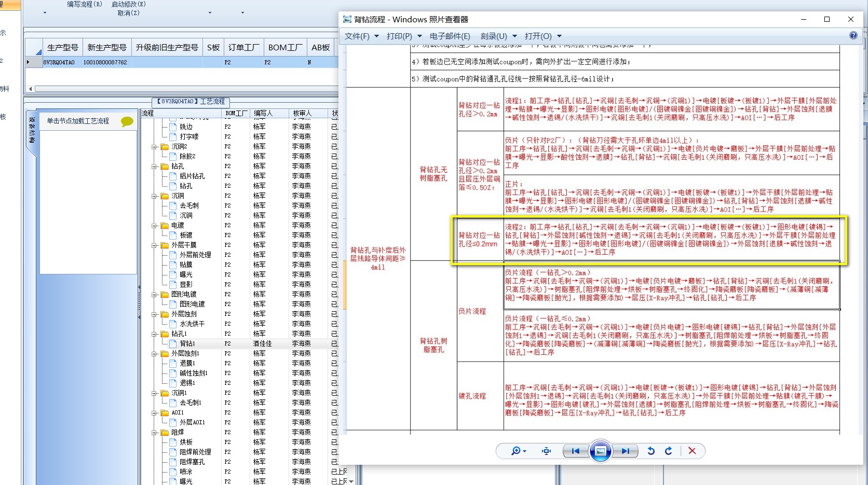Click the 打字唛 document icon
The height and width of the screenshot is (485, 868).
(x=173, y=136)
